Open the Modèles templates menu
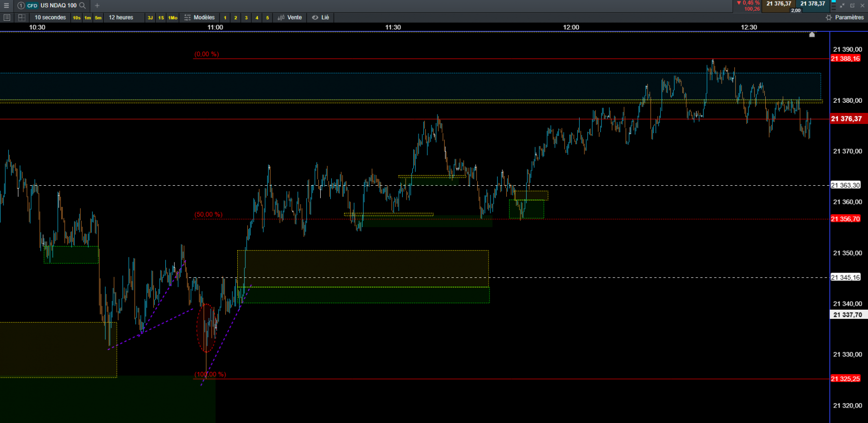Image resolution: width=868 pixels, height=423 pixels. tap(200, 17)
